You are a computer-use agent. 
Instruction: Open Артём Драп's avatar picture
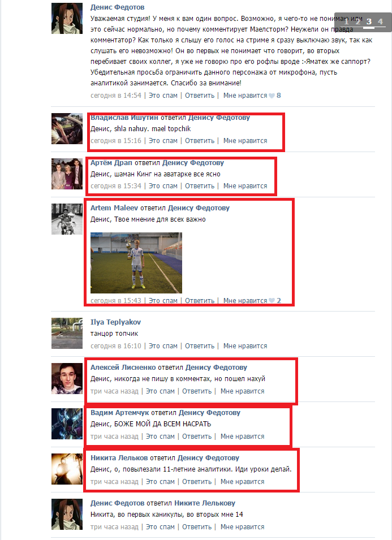click(x=67, y=174)
